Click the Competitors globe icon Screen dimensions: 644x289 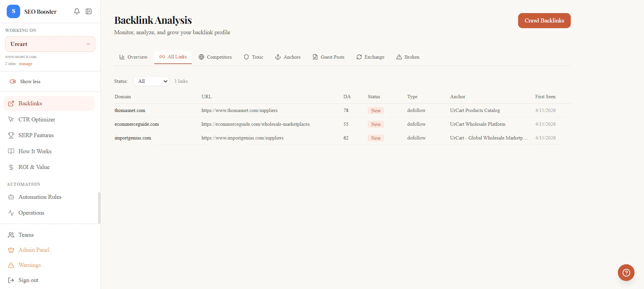[201, 57]
